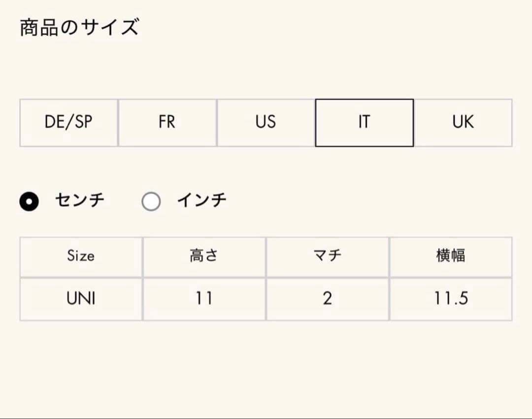The width and height of the screenshot is (532, 419).
Task: Select the width value 11.5 cell
Action: (x=451, y=299)
